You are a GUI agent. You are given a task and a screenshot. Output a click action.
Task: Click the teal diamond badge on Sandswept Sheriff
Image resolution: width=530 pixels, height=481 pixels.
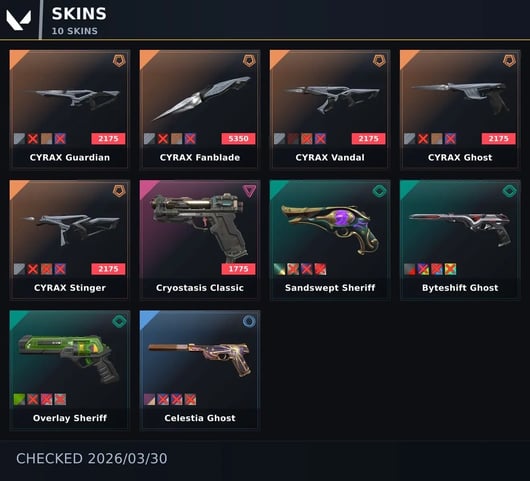coord(379,191)
